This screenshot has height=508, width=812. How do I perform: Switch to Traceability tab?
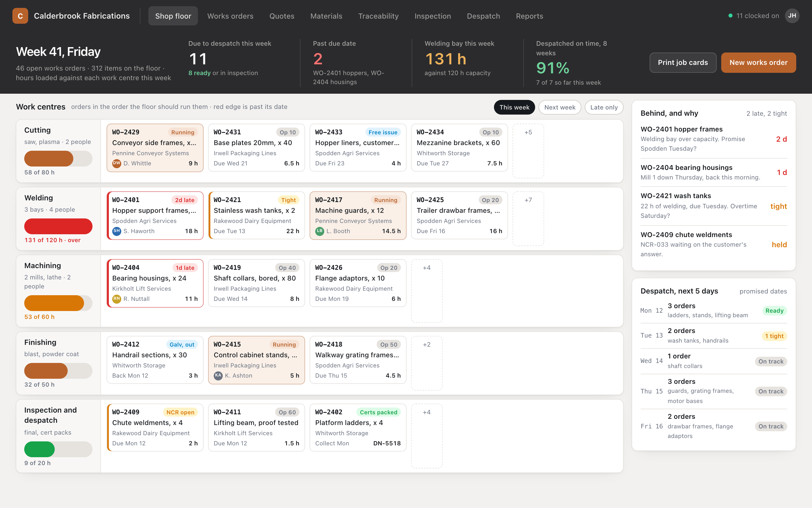[378, 16]
